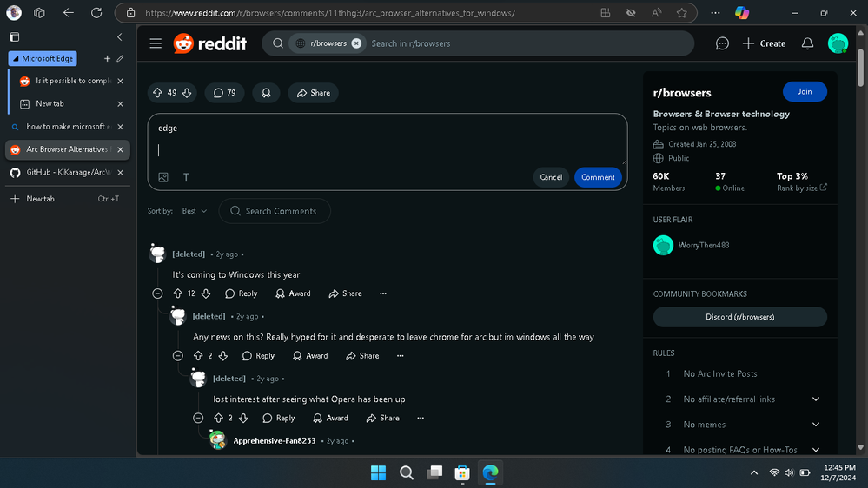Open the 79 comments button
Screen dimensions: 868x488
click(x=224, y=93)
